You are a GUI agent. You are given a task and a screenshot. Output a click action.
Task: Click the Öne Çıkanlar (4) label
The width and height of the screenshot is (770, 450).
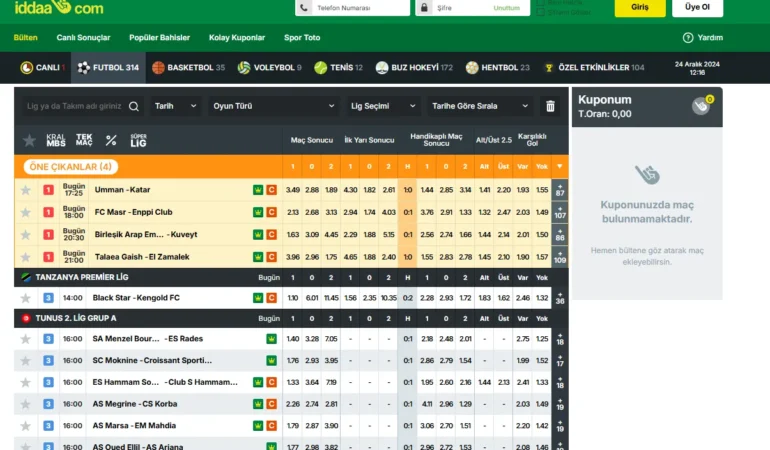click(x=71, y=167)
